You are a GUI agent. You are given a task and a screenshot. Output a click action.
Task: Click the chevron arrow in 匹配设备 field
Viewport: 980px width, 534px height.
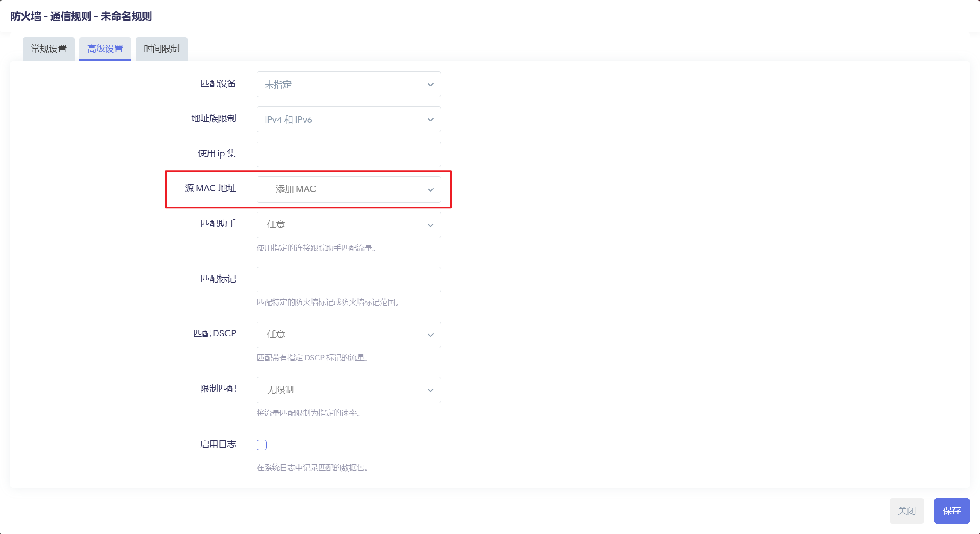(x=431, y=85)
